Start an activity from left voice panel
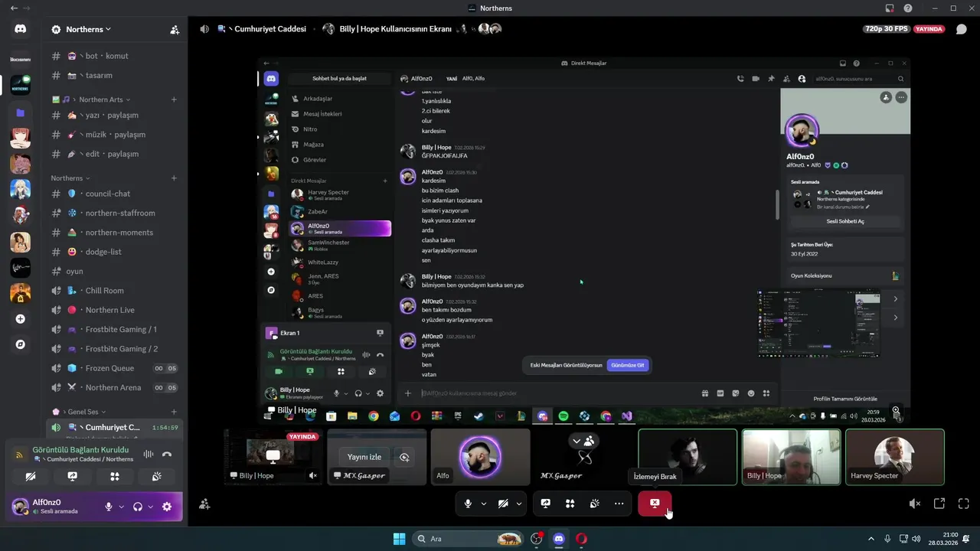 114,476
